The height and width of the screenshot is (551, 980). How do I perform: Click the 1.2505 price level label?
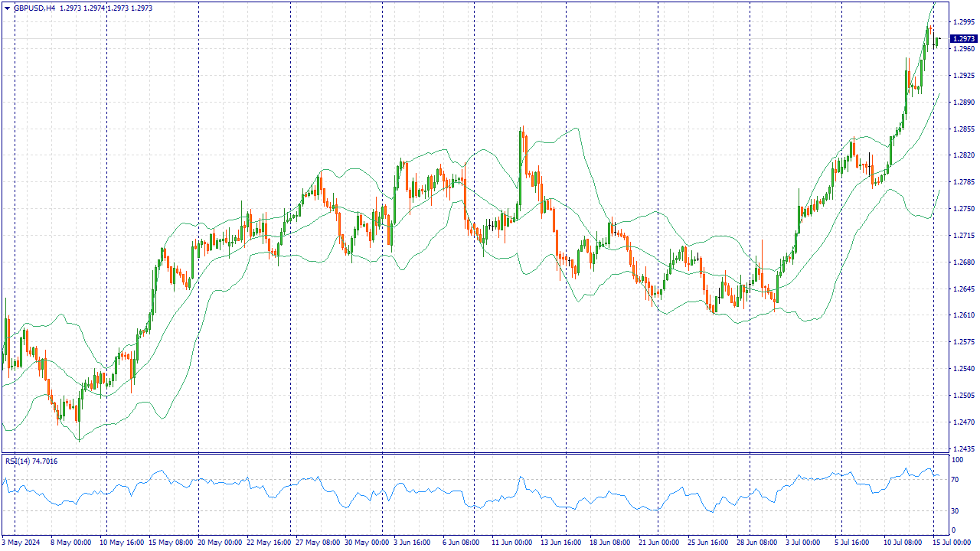coord(964,396)
